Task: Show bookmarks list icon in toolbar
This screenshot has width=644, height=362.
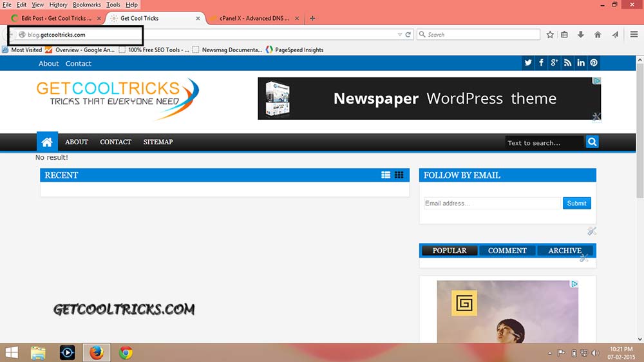Action: (564, 35)
